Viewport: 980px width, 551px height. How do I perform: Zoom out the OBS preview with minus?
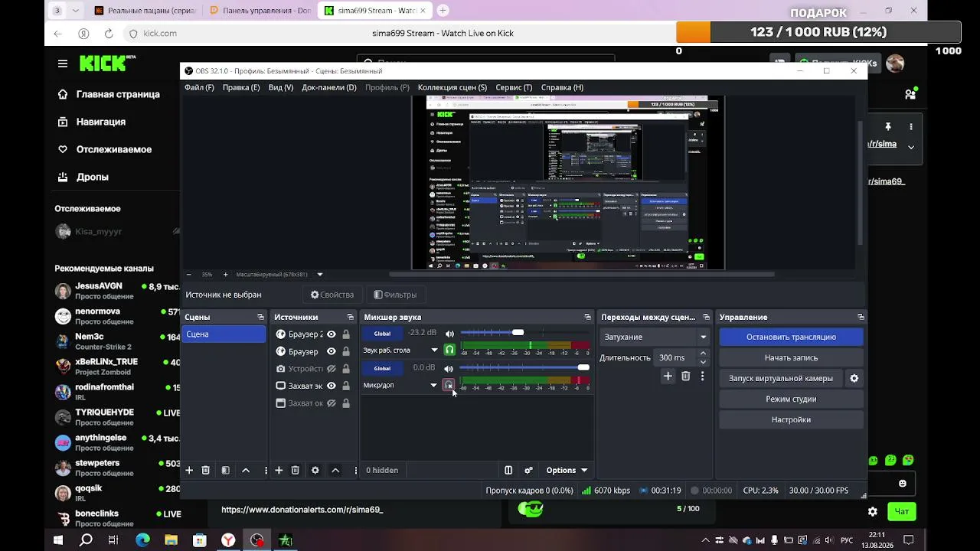189,274
